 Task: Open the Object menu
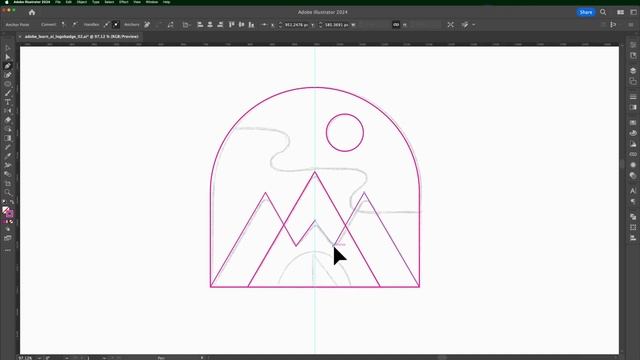[82, 2]
